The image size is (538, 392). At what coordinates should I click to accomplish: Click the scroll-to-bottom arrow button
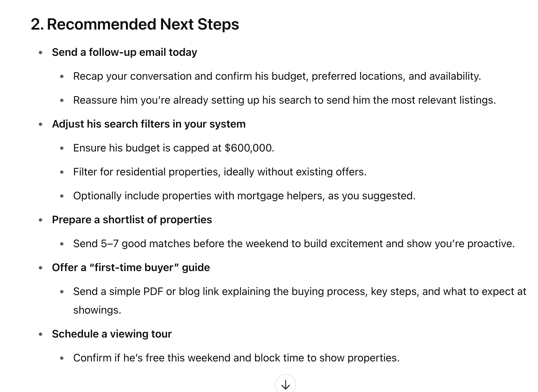(285, 385)
